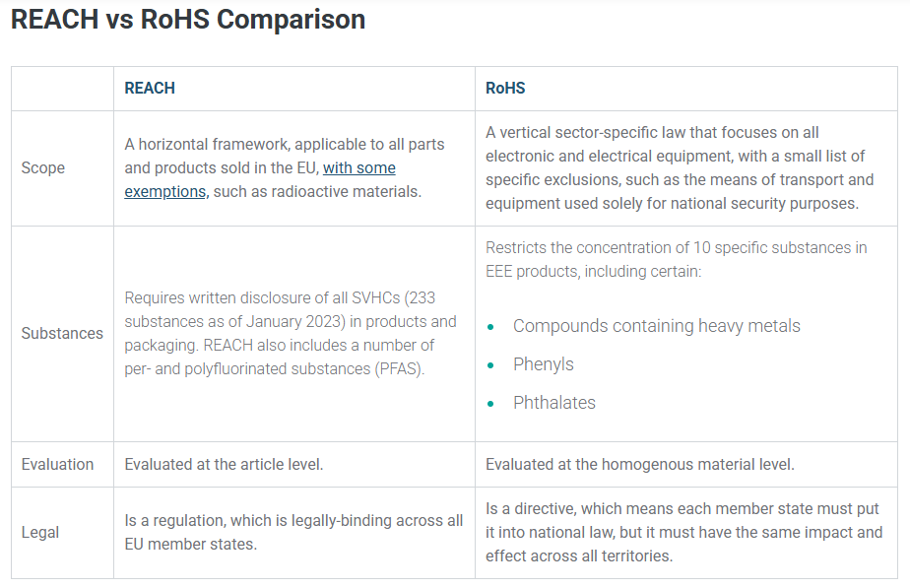This screenshot has width=910, height=588.
Task: Click the Phenyls bullet item
Action: (x=543, y=364)
